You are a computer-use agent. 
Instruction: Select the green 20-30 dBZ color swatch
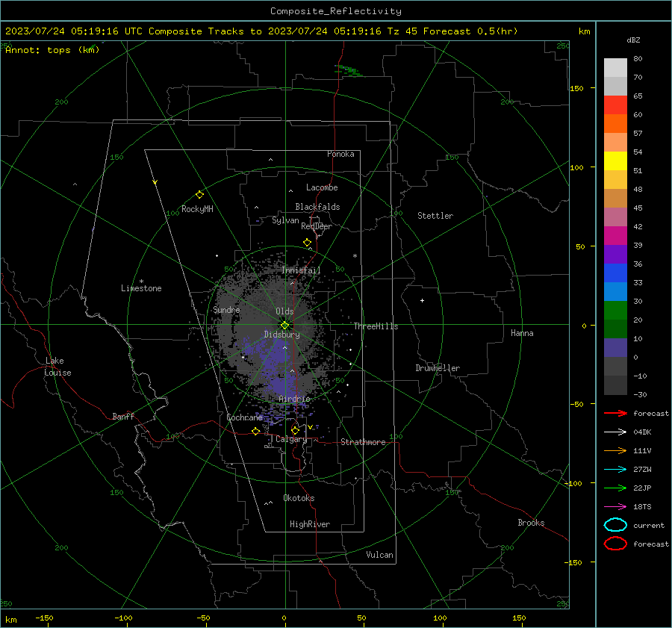(615, 311)
